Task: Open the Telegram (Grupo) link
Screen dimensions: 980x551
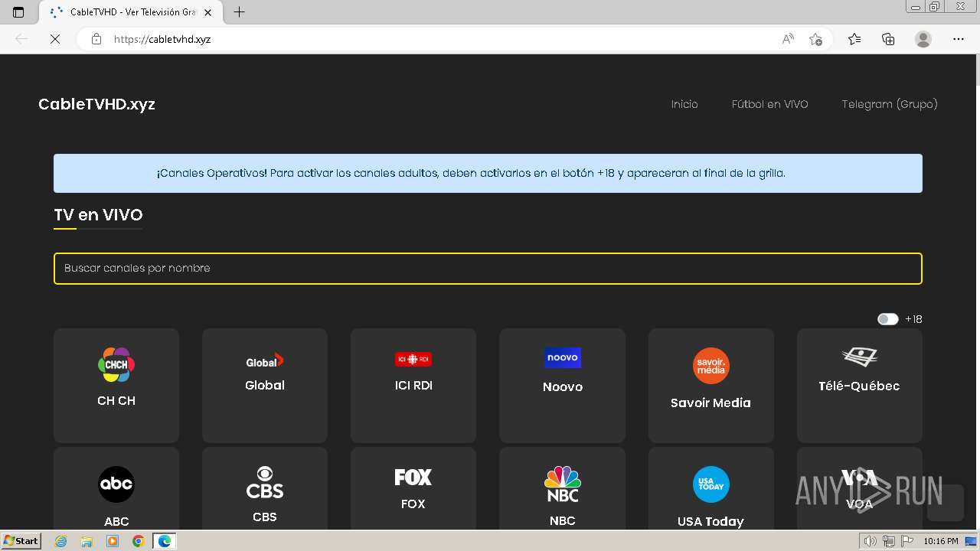Action: tap(890, 104)
